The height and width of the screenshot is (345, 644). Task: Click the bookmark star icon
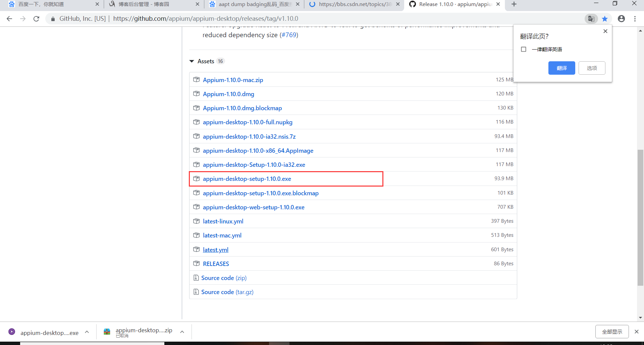point(605,19)
